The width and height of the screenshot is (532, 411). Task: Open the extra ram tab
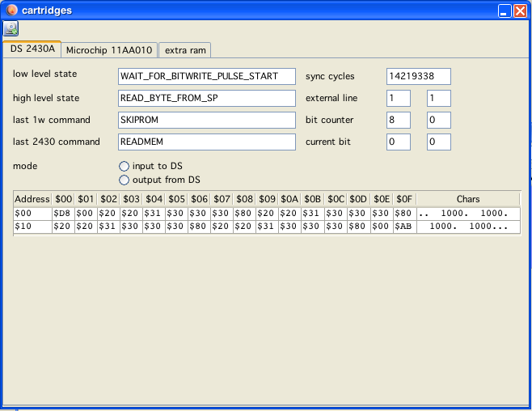pyautogui.click(x=185, y=50)
